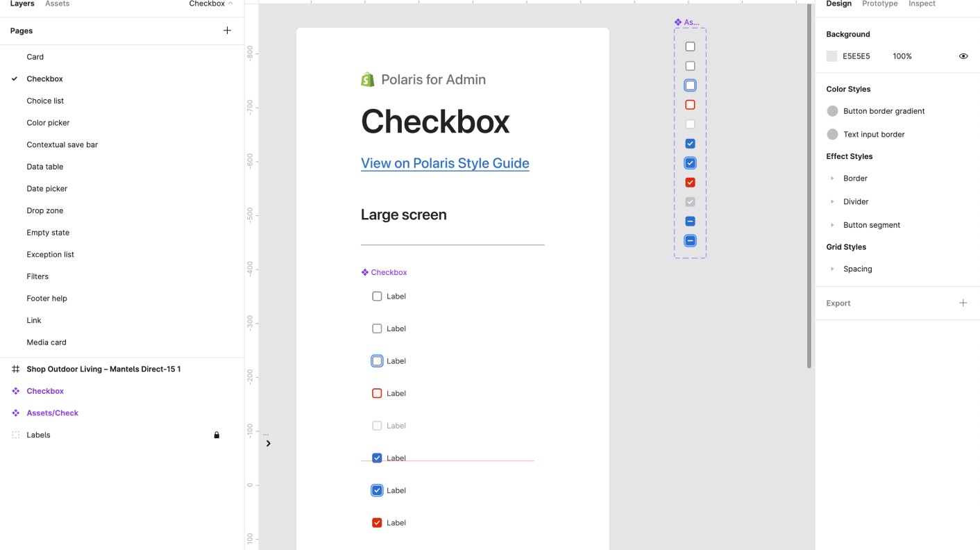Edit the background hex value E5E5E5
Image resolution: width=980 pixels, height=550 pixels.
point(856,56)
